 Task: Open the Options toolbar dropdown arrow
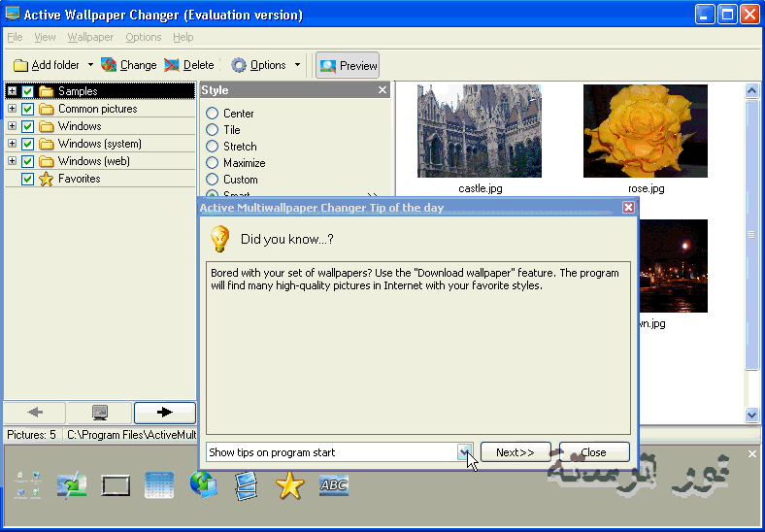(298, 65)
